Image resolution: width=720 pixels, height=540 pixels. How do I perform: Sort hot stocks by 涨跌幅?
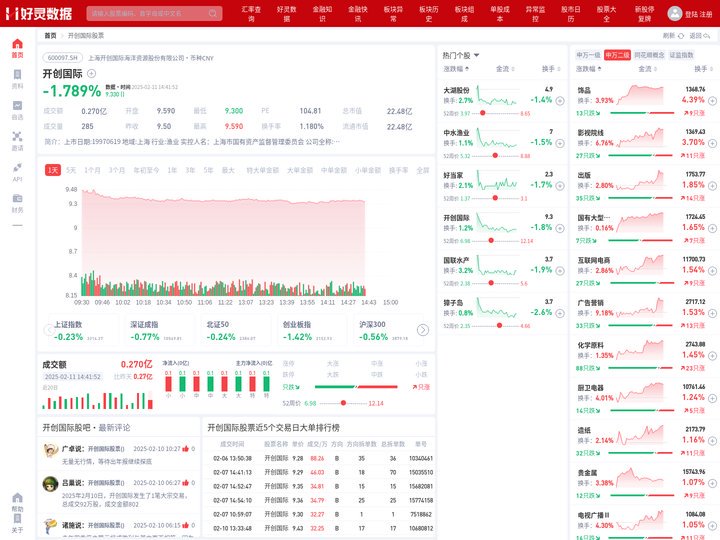point(456,69)
